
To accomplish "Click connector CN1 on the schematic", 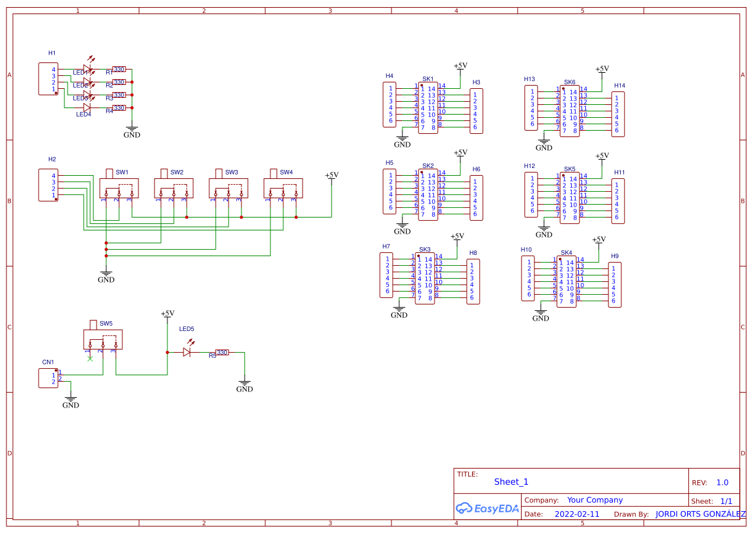I will coord(48,379).
